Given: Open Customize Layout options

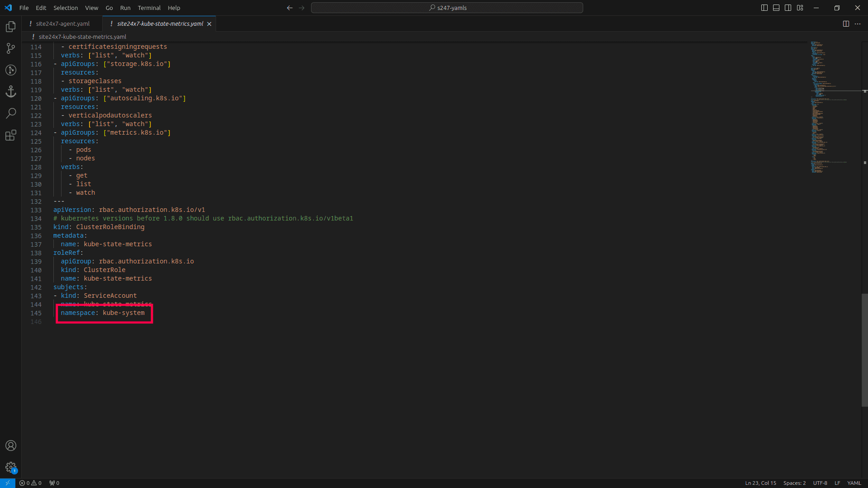Looking at the screenshot, I should (x=800, y=8).
